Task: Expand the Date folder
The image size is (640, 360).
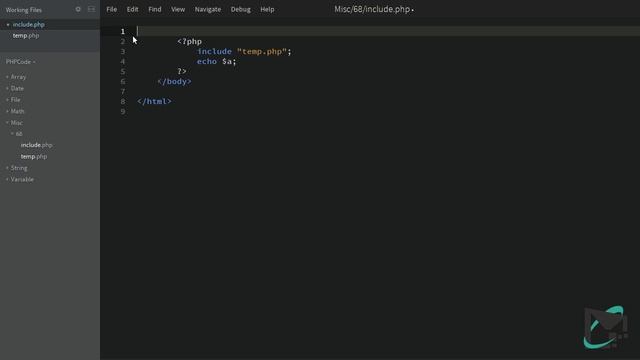Action: point(17,88)
